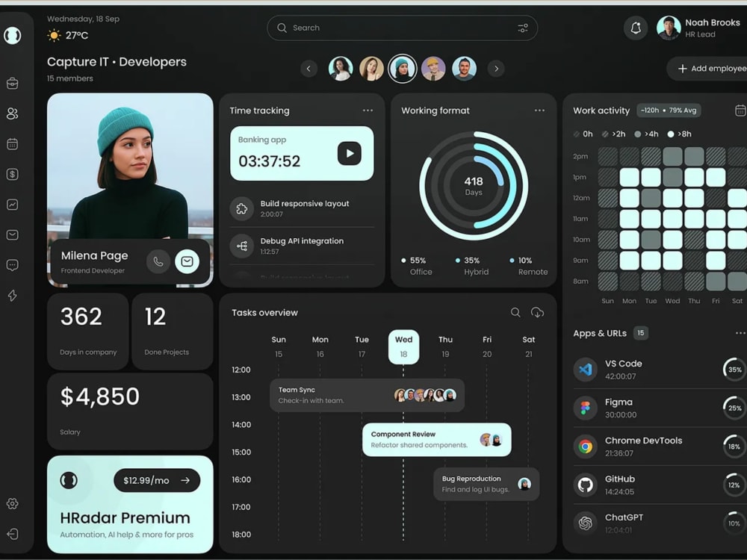
Task: Click the >8h legend dot
Action: [671, 134]
